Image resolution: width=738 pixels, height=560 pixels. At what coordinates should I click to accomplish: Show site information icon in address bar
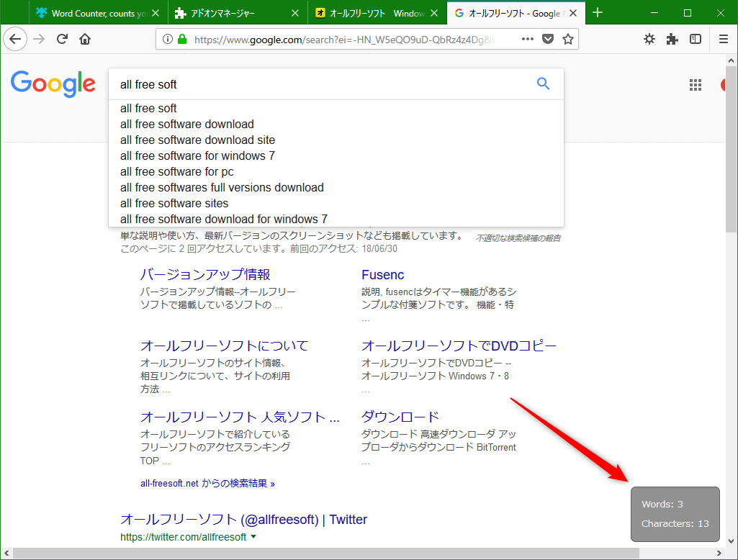pos(167,39)
